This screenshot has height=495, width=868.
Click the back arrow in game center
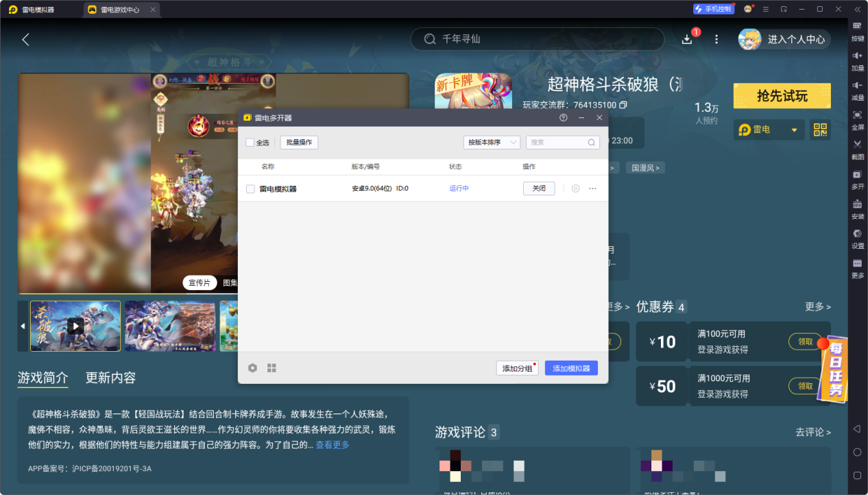(25, 40)
